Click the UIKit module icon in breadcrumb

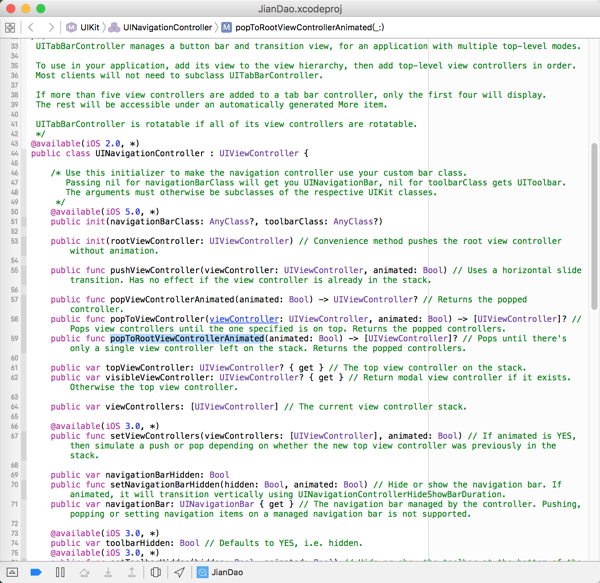tap(71, 28)
